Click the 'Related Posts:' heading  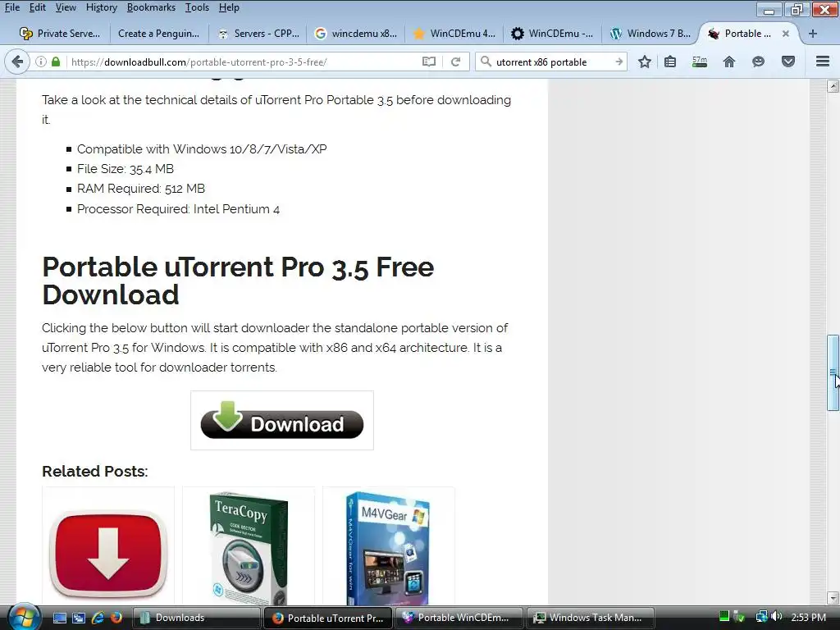point(95,471)
